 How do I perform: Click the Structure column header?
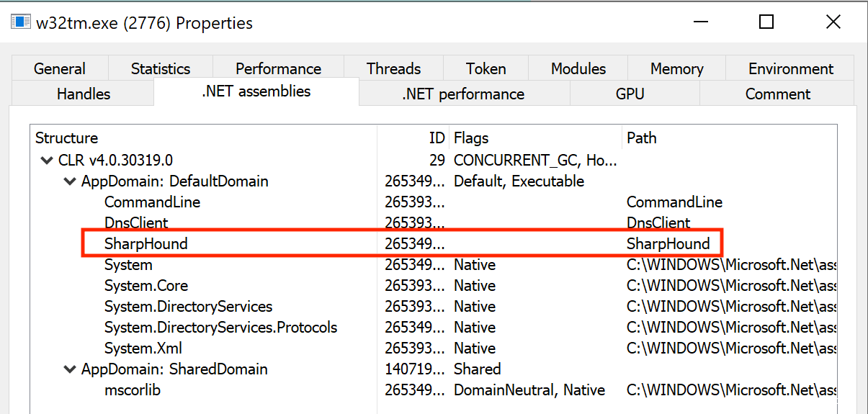(67, 138)
